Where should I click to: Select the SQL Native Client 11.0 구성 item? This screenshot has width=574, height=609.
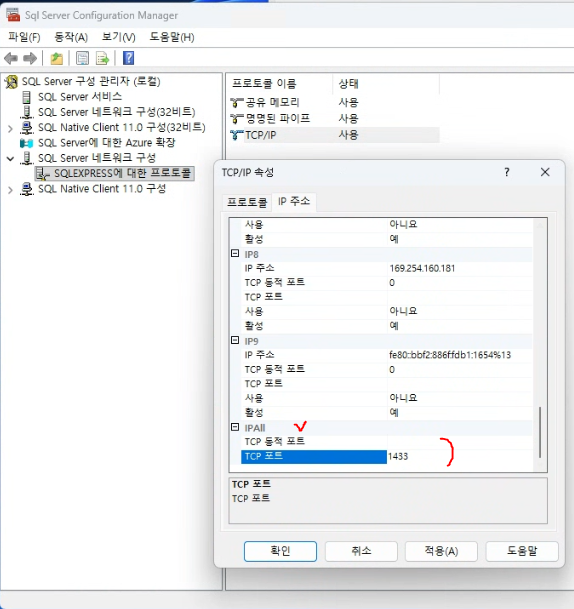[x=102, y=189]
